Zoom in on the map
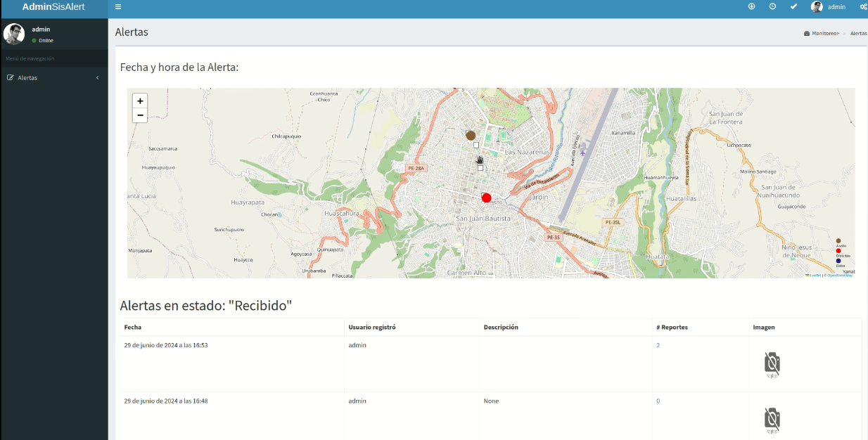868x440 pixels. tap(140, 101)
